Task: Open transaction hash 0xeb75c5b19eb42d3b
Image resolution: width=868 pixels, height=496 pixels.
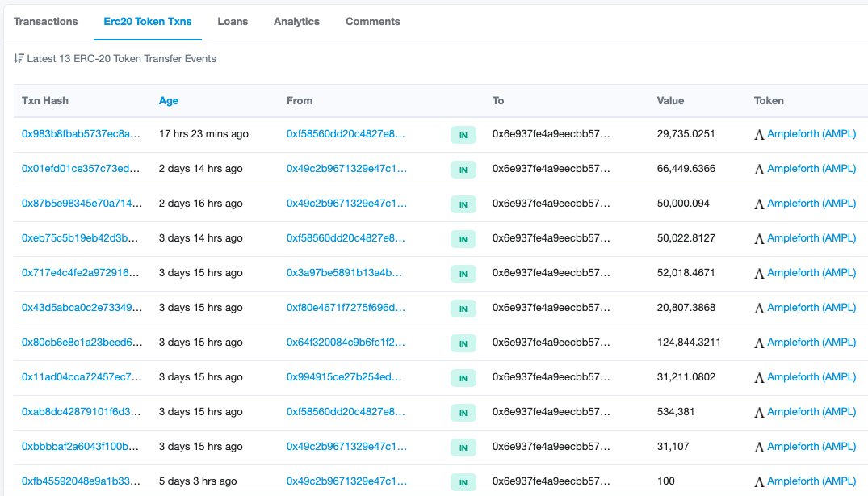Action: 80,238
